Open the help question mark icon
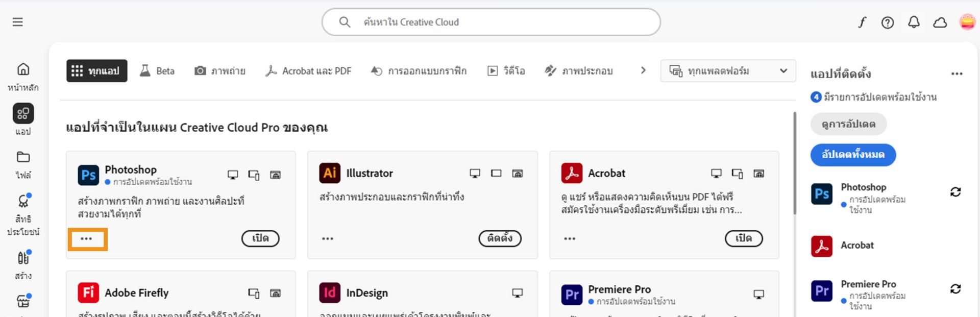 click(x=888, y=22)
